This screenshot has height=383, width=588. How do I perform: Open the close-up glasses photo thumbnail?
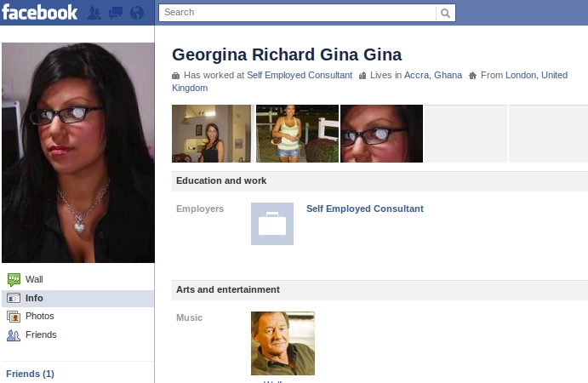[381, 134]
